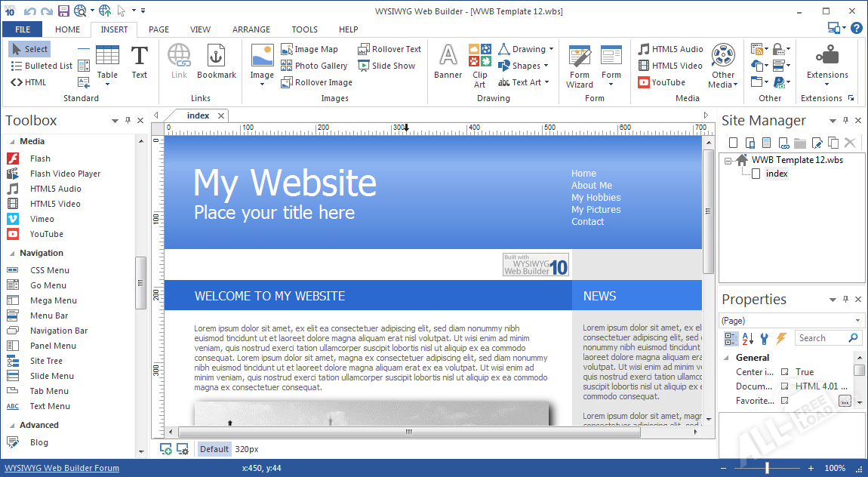Toggle the Center in browser property checkbox
The height and width of the screenshot is (477, 868).
(x=785, y=372)
